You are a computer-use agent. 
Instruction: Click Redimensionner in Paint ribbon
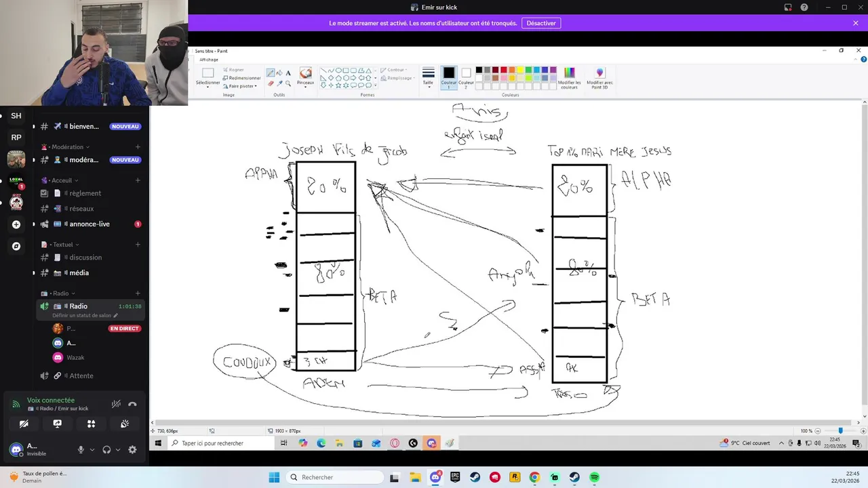[x=241, y=78]
